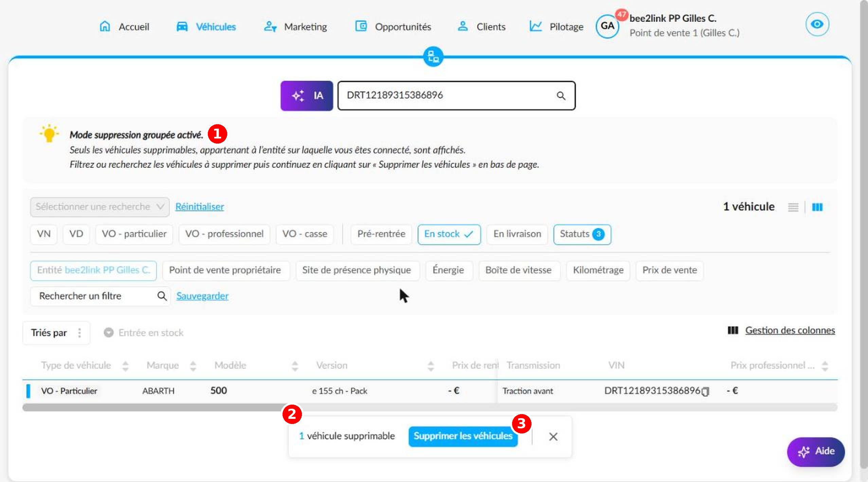Switch to list view icon
The image size is (868, 482).
coord(793,207)
